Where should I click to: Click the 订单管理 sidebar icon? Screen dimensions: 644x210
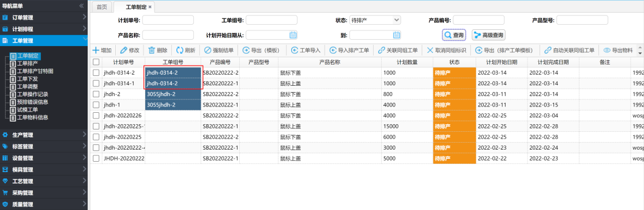(x=5, y=17)
